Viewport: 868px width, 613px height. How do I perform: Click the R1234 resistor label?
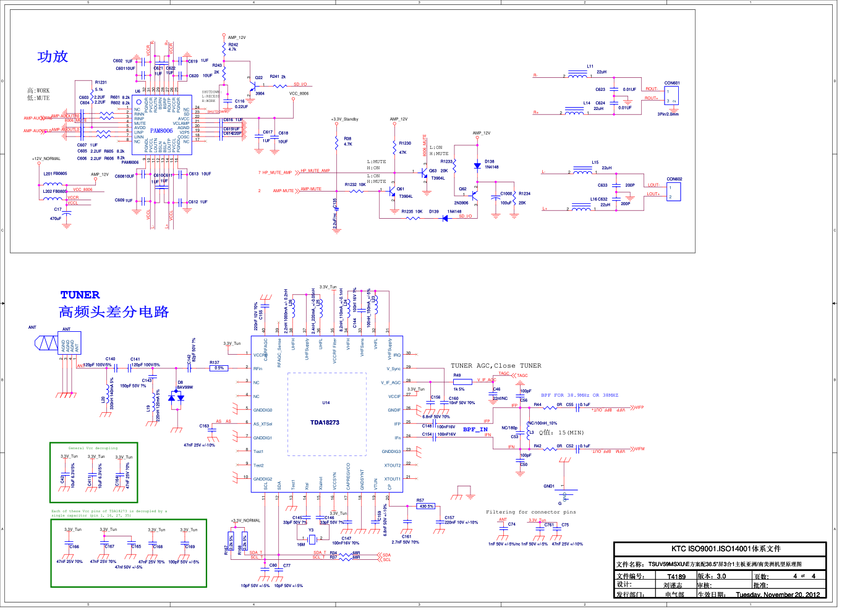coord(524,193)
